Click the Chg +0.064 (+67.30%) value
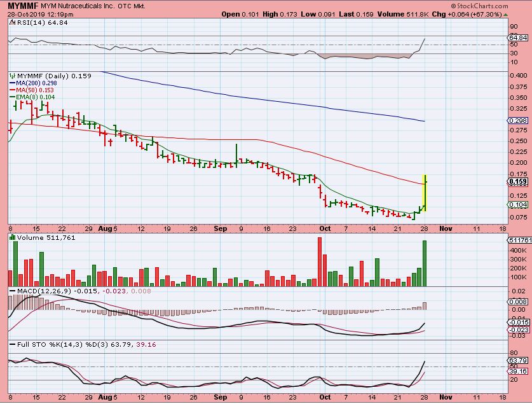Screen dimensions: 532x404 point(467,14)
